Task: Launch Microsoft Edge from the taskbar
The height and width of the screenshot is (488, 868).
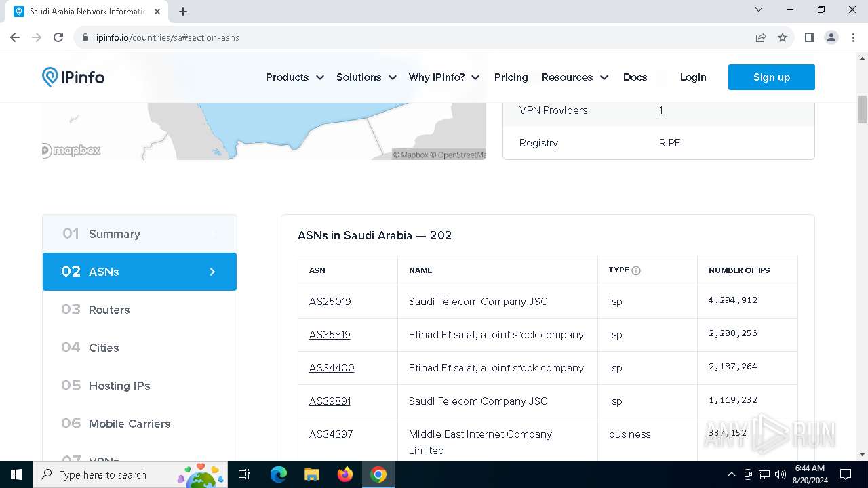Action: 279,474
